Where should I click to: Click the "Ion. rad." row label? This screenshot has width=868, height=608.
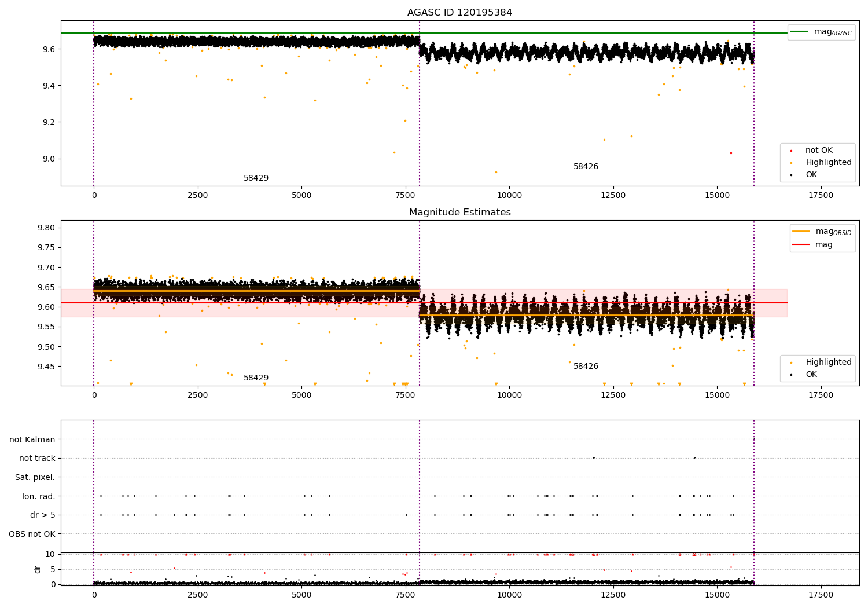pyautogui.click(x=39, y=496)
